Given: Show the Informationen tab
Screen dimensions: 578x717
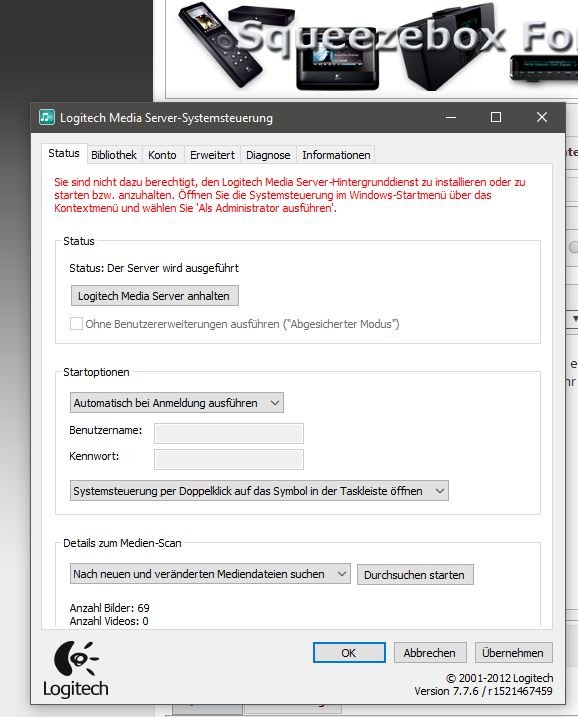Looking at the screenshot, I should 336,155.
